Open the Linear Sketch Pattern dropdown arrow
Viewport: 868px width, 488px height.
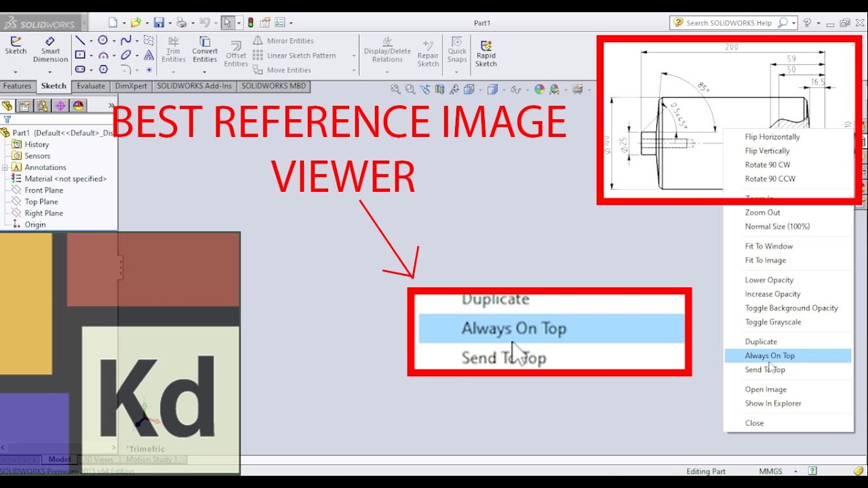[x=353, y=56]
